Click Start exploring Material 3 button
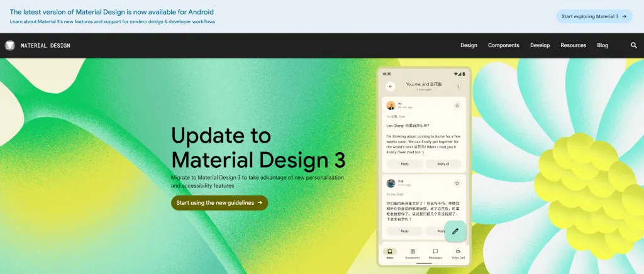644x274 pixels. pyautogui.click(x=594, y=16)
